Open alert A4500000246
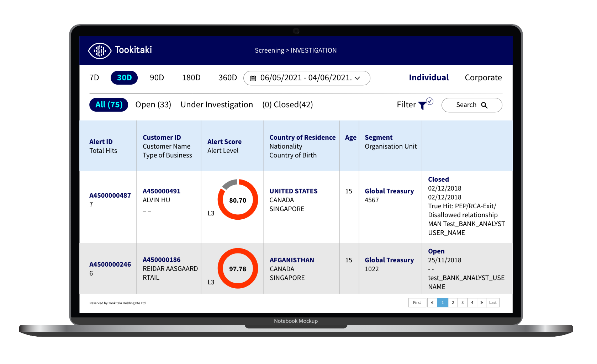This screenshot has width=597, height=364. click(110, 264)
